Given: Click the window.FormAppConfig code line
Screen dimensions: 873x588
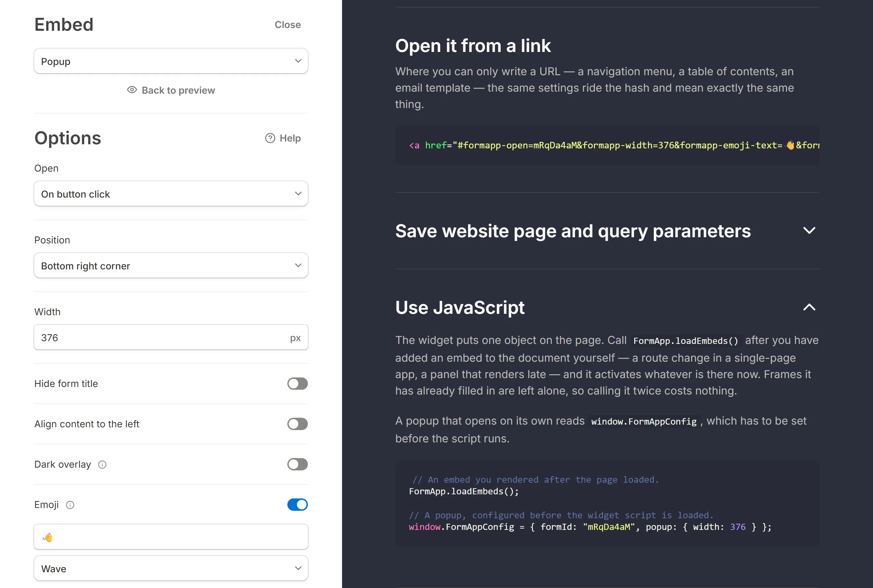Looking at the screenshot, I should coord(590,527).
